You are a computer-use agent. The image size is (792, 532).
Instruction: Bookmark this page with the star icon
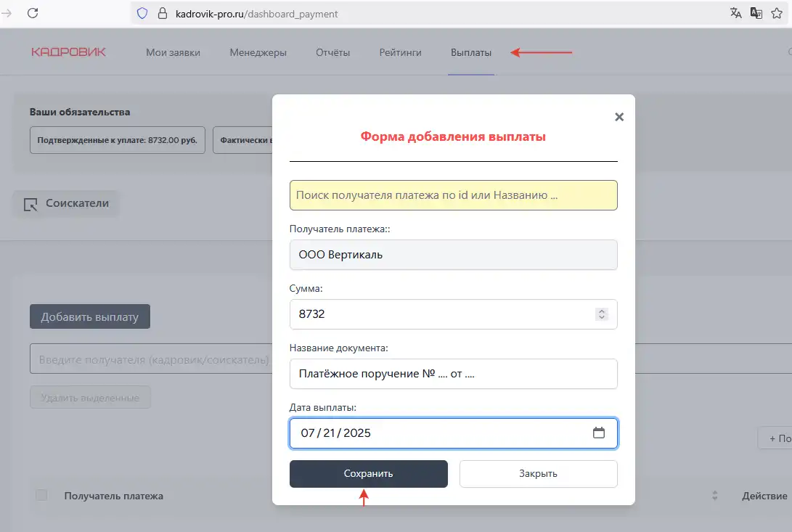tap(776, 13)
